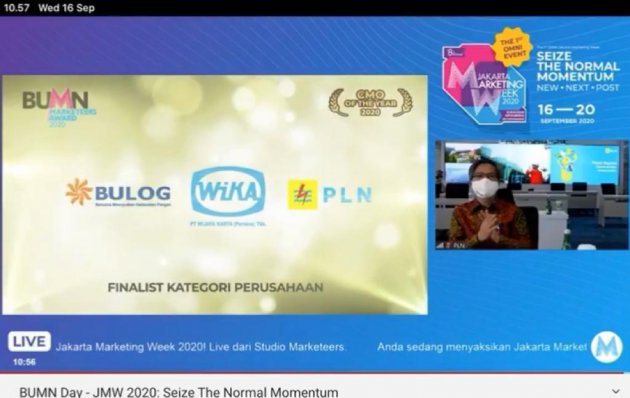This screenshot has height=398, width=630.
Task: Click the Anda sedang menyaksikan ticker text
Action: pos(482,347)
